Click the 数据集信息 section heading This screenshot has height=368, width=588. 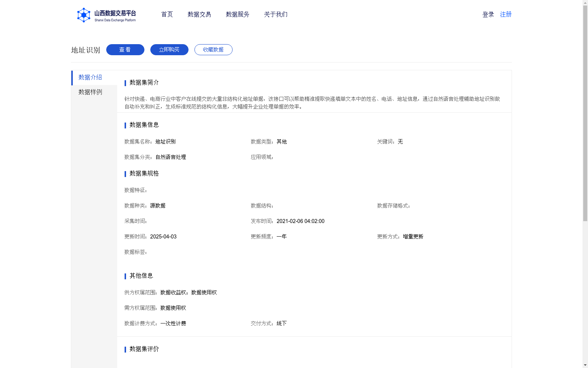(144, 125)
